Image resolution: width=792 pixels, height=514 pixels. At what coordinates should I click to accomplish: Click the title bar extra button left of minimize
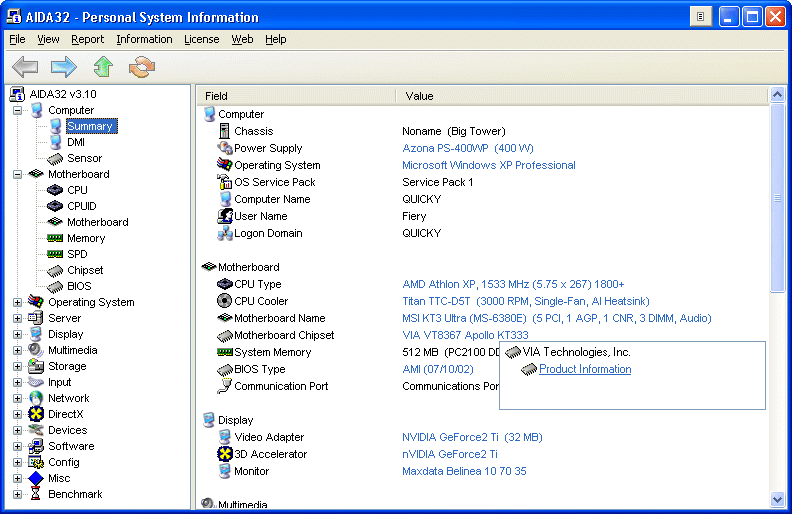(x=701, y=17)
